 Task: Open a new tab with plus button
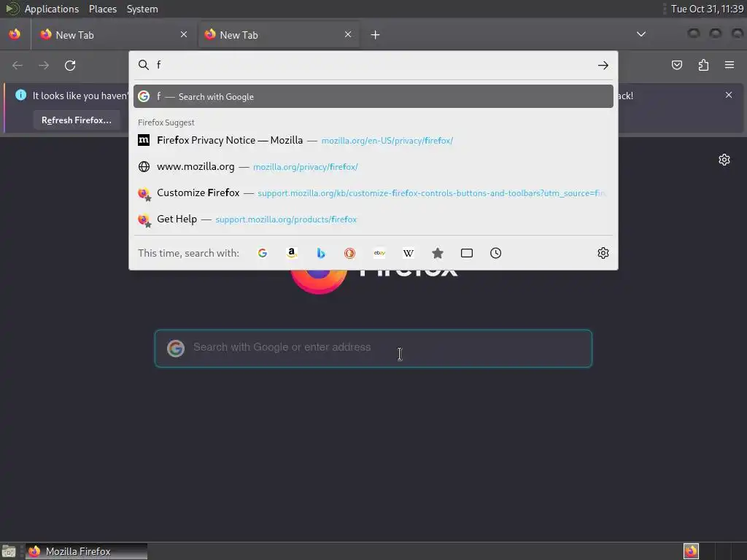click(x=376, y=35)
